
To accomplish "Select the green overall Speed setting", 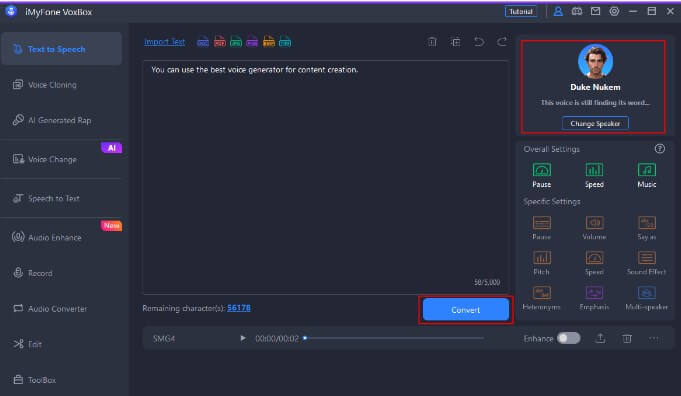I will 594,175.
